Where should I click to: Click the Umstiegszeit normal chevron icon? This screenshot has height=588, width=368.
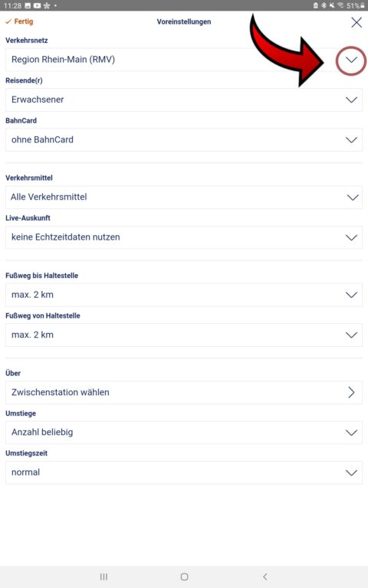point(351,472)
